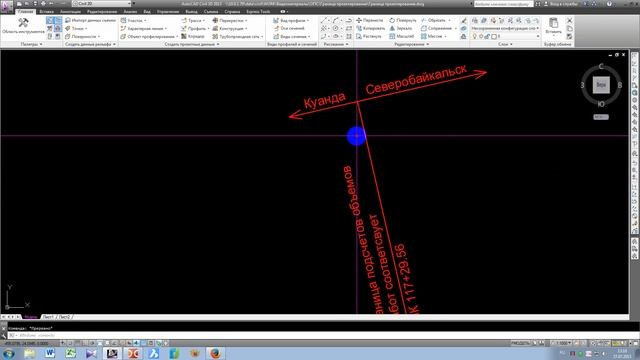Open the Точки (Points) dropdown
Image resolution: width=640 pixels, height=360 pixels.
(77, 29)
